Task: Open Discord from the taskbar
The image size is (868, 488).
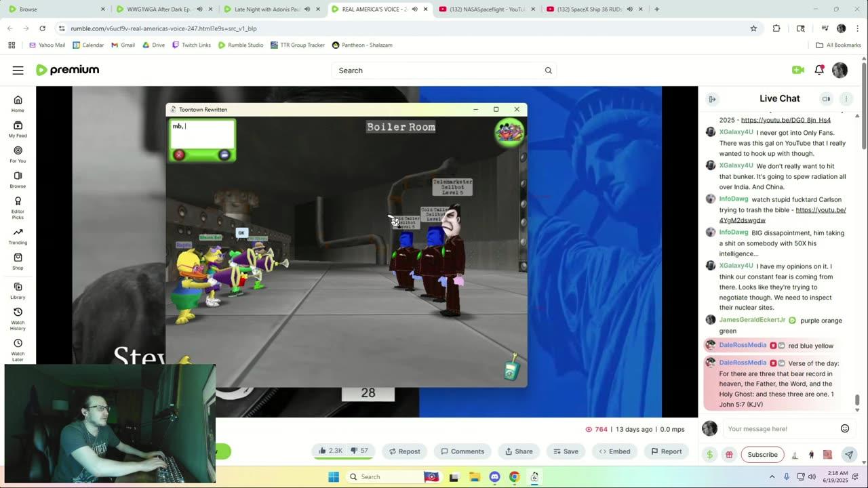Action: point(494,476)
